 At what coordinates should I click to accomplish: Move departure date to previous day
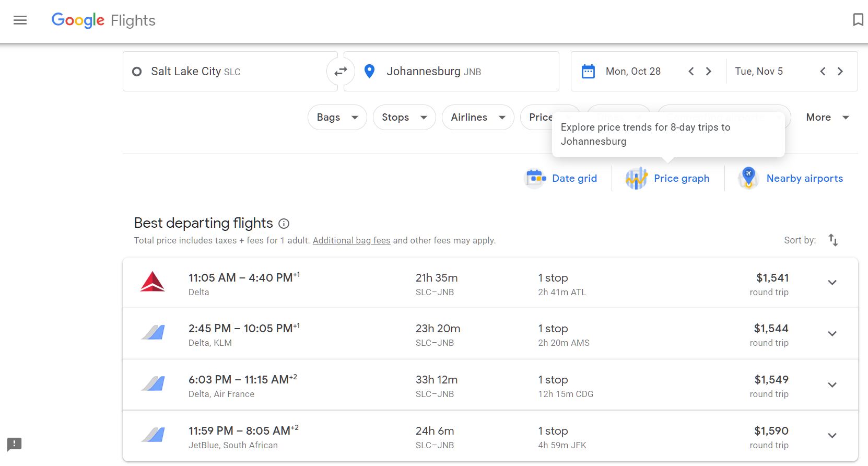point(691,72)
